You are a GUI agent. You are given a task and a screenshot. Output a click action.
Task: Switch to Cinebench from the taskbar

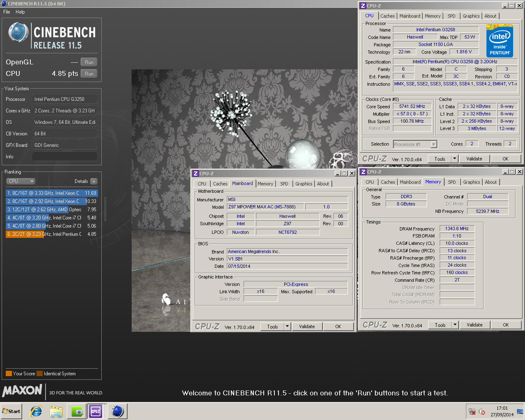pos(117,411)
